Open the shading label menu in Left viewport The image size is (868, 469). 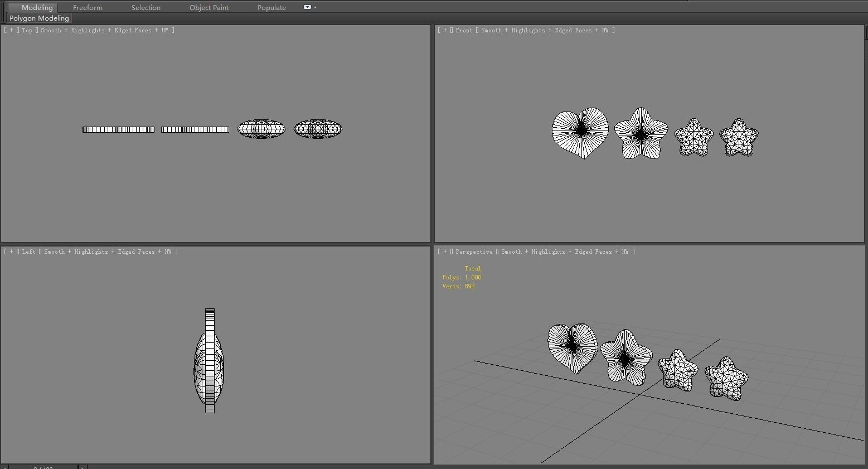tap(108, 252)
